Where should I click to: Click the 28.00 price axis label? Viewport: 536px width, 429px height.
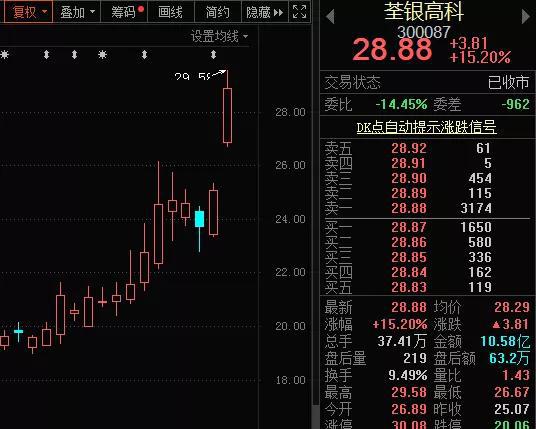(x=290, y=112)
